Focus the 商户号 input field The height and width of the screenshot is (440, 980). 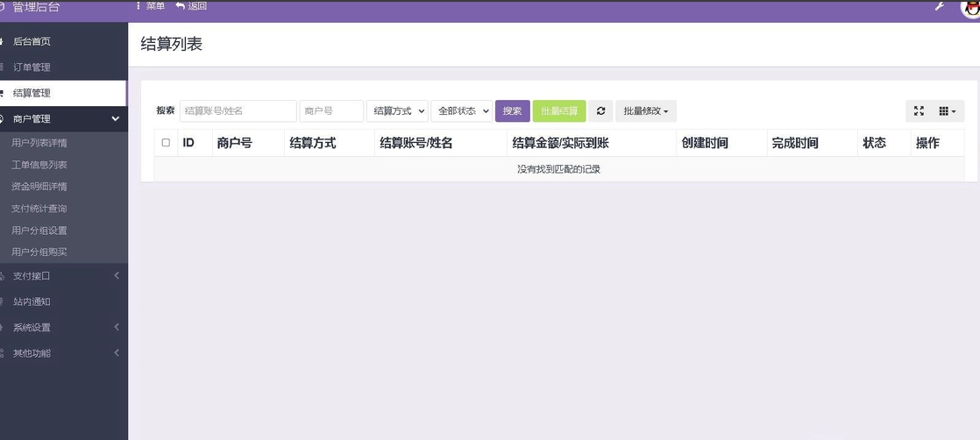[x=331, y=111]
